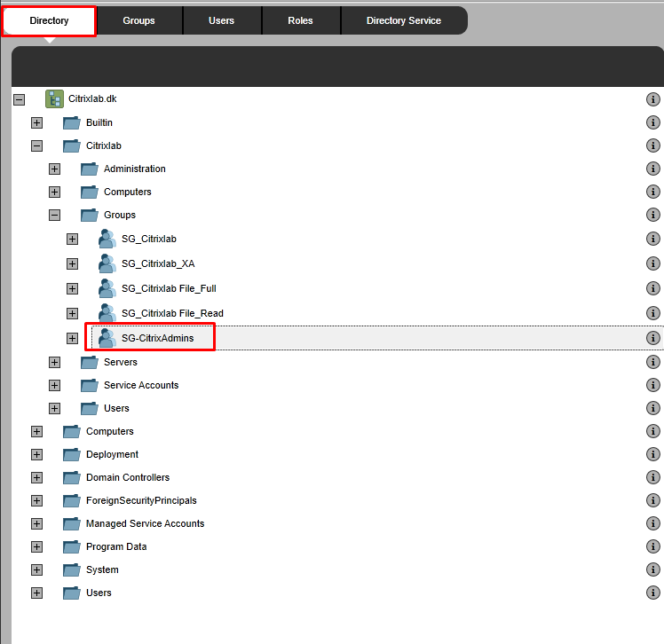This screenshot has width=664, height=644.
Task: Click the SG_Citrixlab File_Read group icon
Action: [x=107, y=313]
